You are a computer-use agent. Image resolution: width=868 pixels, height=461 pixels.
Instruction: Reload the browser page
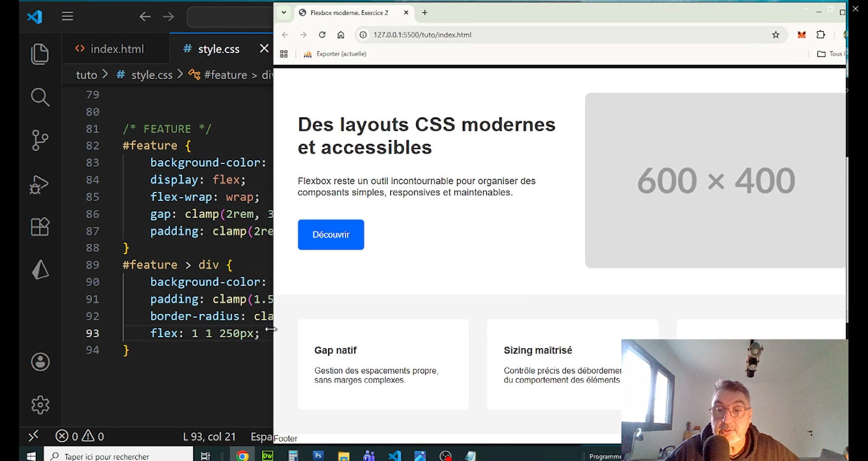[x=322, y=35]
